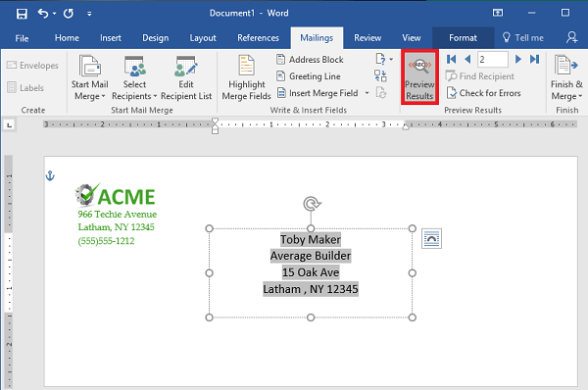Click the Tell me search box

click(523, 38)
